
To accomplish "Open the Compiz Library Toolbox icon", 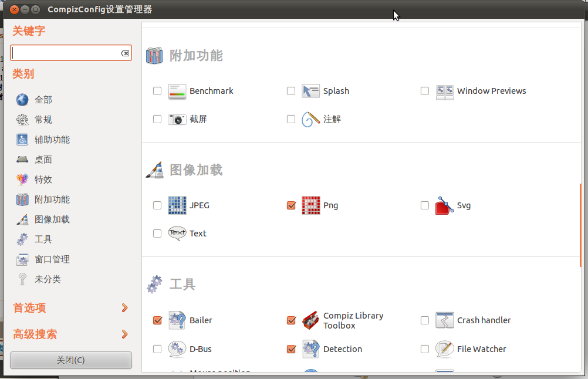I will click(x=311, y=320).
